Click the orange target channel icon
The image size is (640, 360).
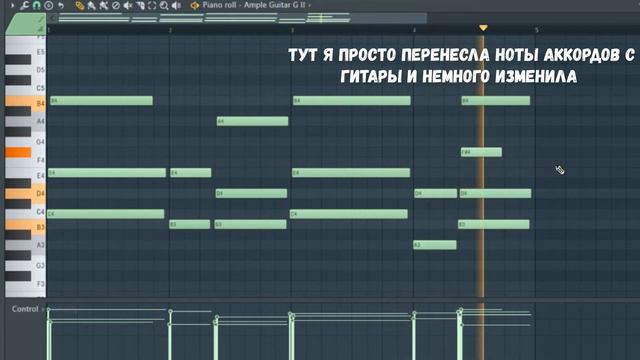tap(195, 5)
